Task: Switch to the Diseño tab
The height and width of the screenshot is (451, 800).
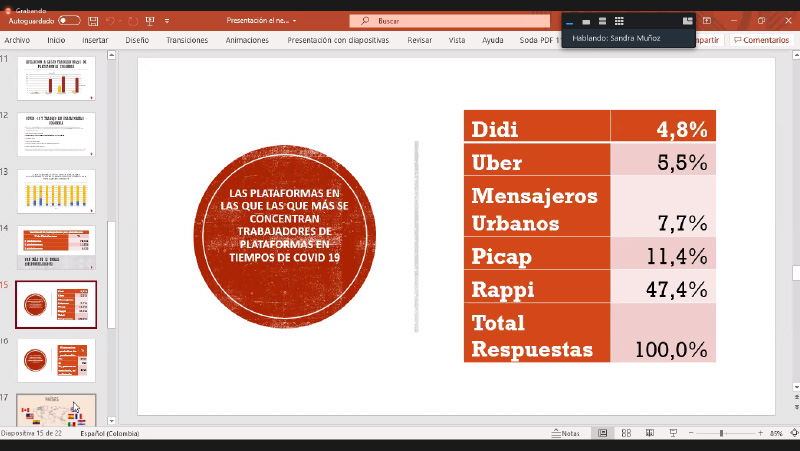Action: click(x=137, y=40)
